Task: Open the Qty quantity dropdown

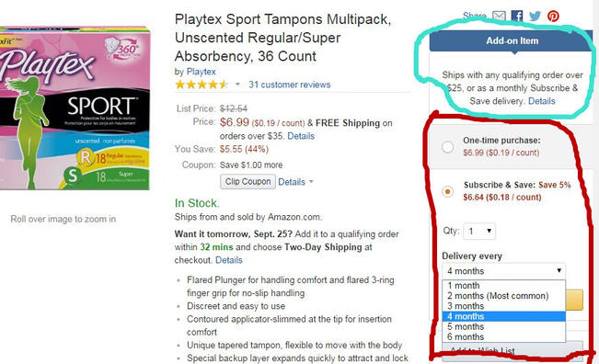Action: (479, 232)
